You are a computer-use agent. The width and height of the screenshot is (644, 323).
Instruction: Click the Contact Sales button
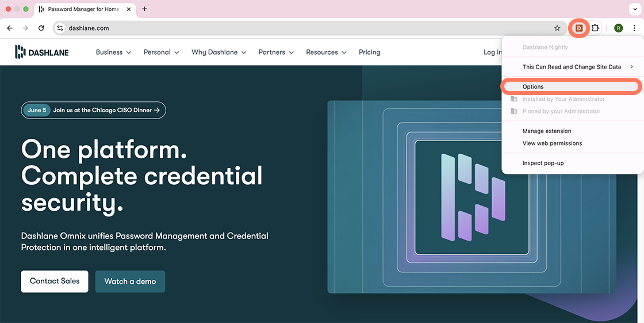tap(55, 282)
